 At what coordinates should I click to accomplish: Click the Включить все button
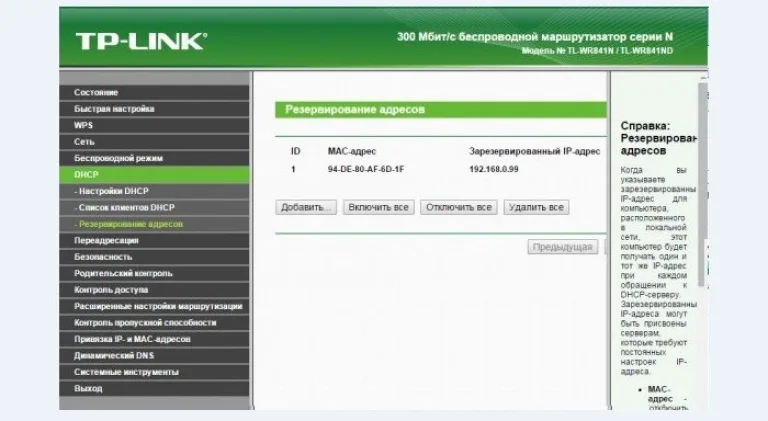coord(378,208)
